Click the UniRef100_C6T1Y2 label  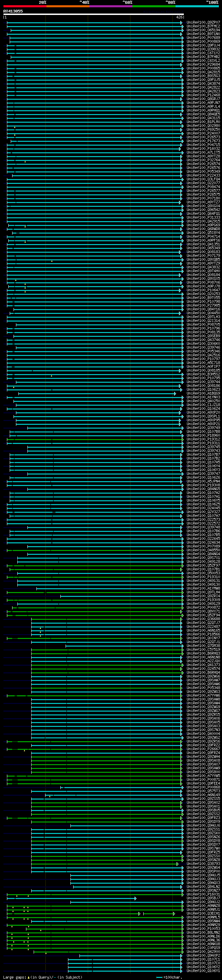203,53
